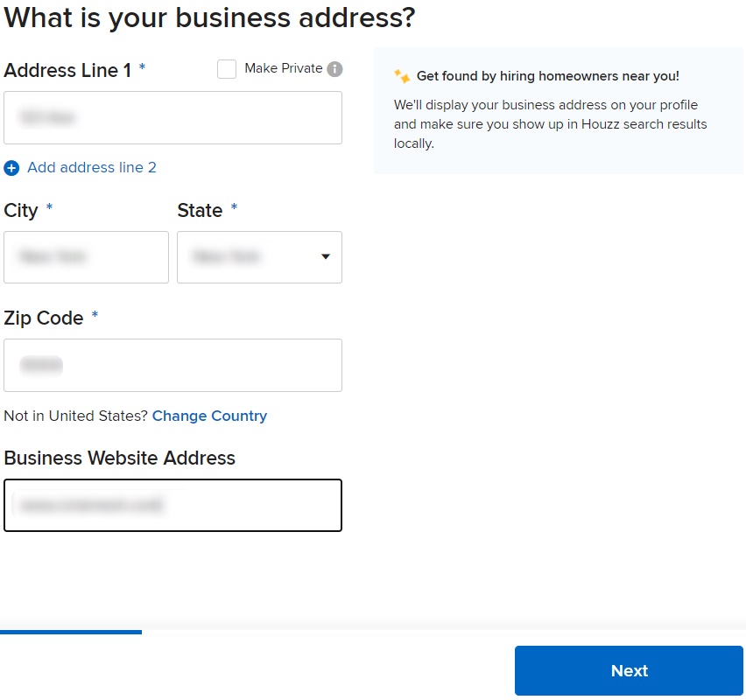Screen dimensions: 746x700
Task: Click the sparkles icon in the tip banner
Action: click(x=401, y=76)
